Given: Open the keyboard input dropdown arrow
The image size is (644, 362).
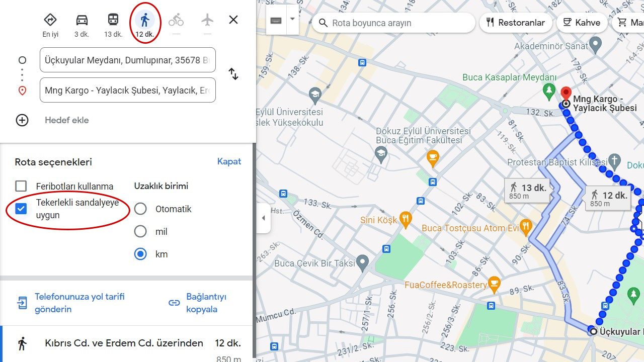Looking at the screenshot, I should 292,20.
